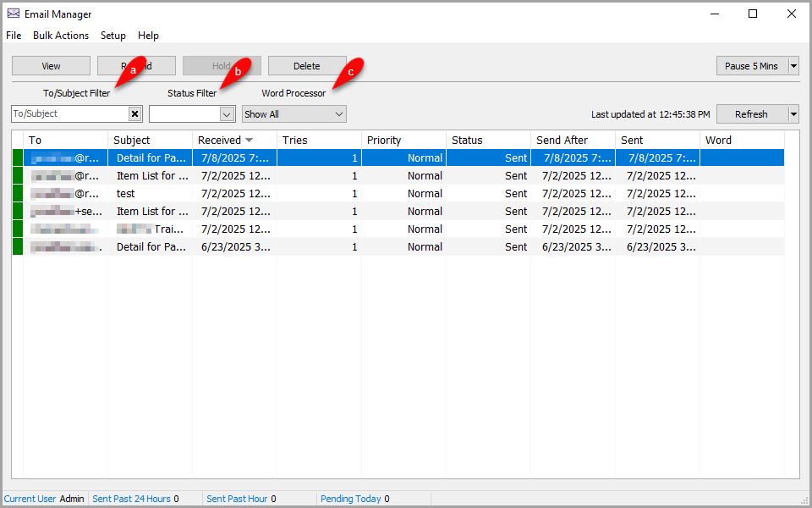Click the 7/8/2025 Received cell

pos(234,158)
